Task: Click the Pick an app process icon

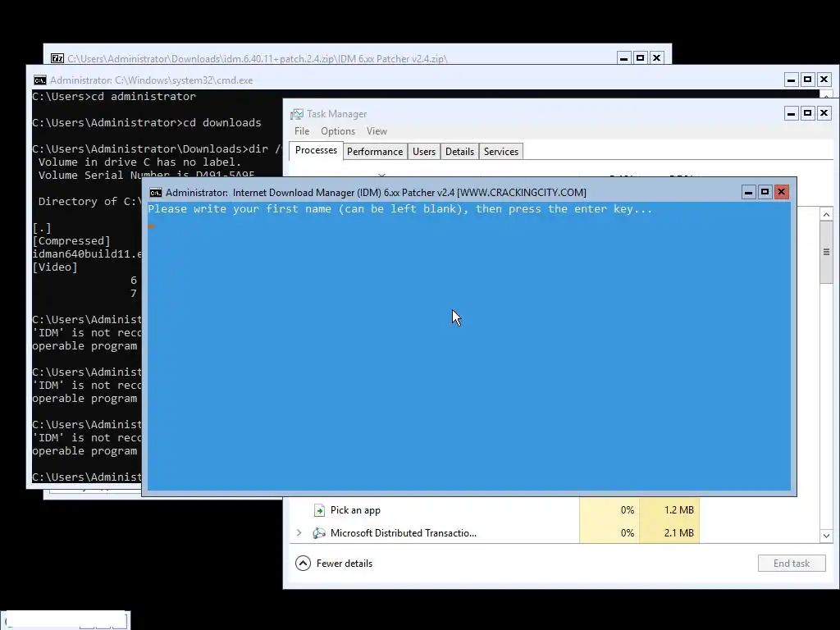Action: click(x=319, y=510)
